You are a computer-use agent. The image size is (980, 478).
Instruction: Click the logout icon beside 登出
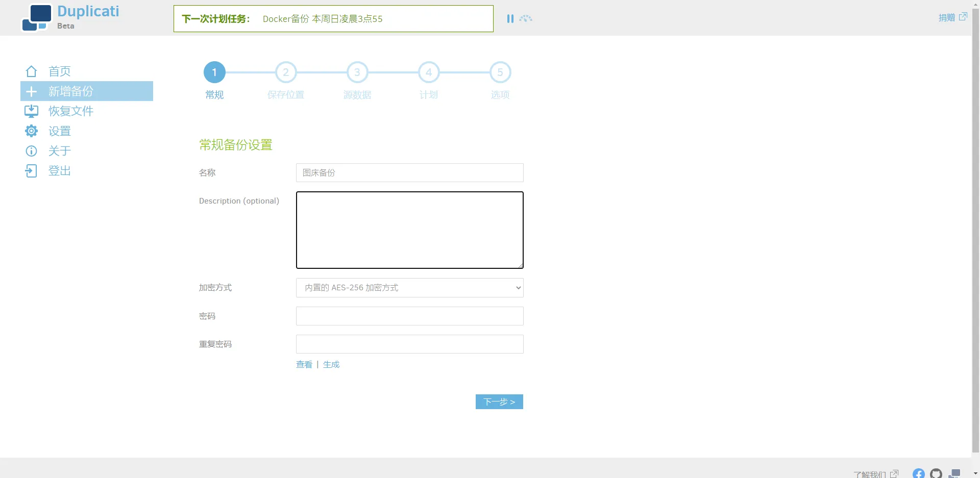point(31,171)
